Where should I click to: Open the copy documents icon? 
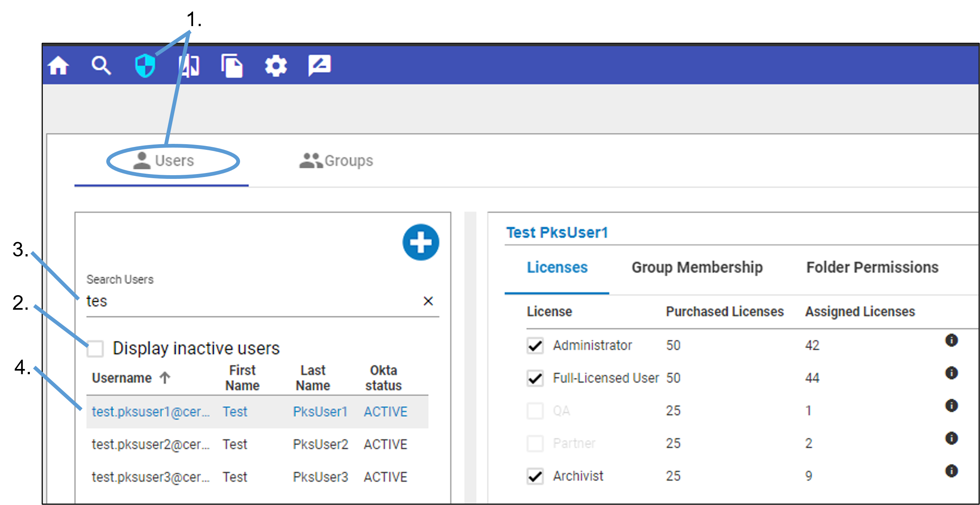(232, 66)
